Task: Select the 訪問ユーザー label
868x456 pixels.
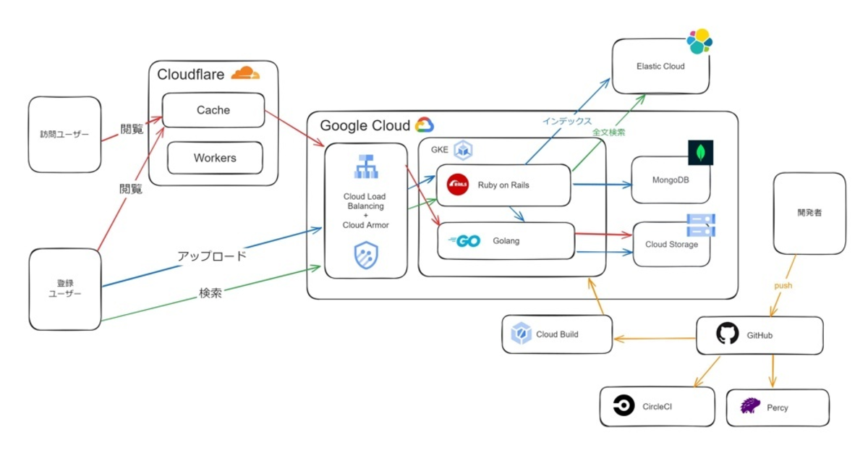Action: click(x=64, y=135)
